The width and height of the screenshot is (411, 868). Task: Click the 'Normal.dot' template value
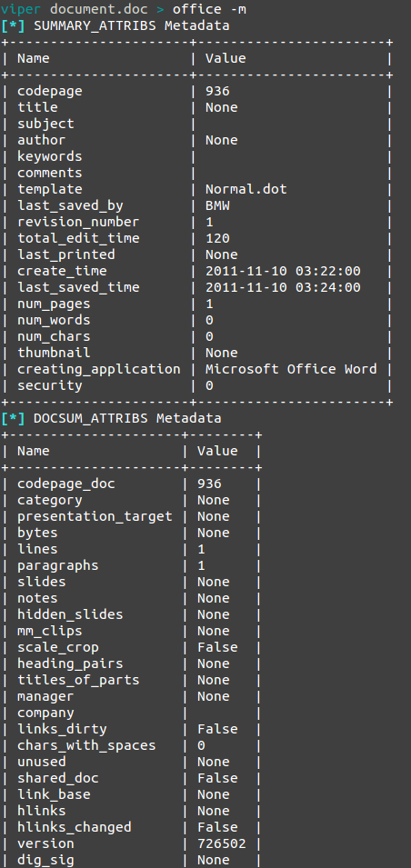(246, 189)
